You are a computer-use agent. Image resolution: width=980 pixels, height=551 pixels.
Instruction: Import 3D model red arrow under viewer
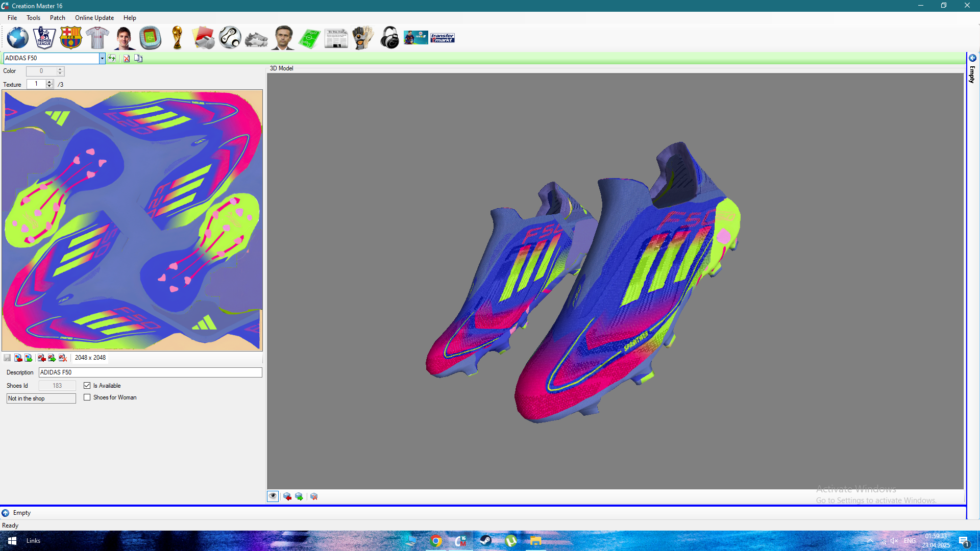(x=287, y=496)
